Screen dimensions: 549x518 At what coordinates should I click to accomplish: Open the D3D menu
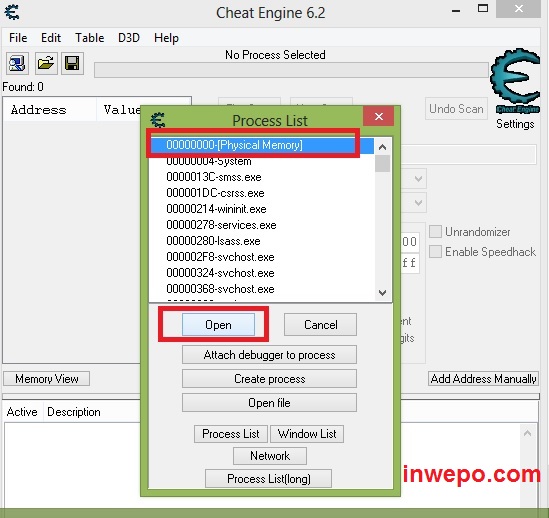[x=129, y=38]
